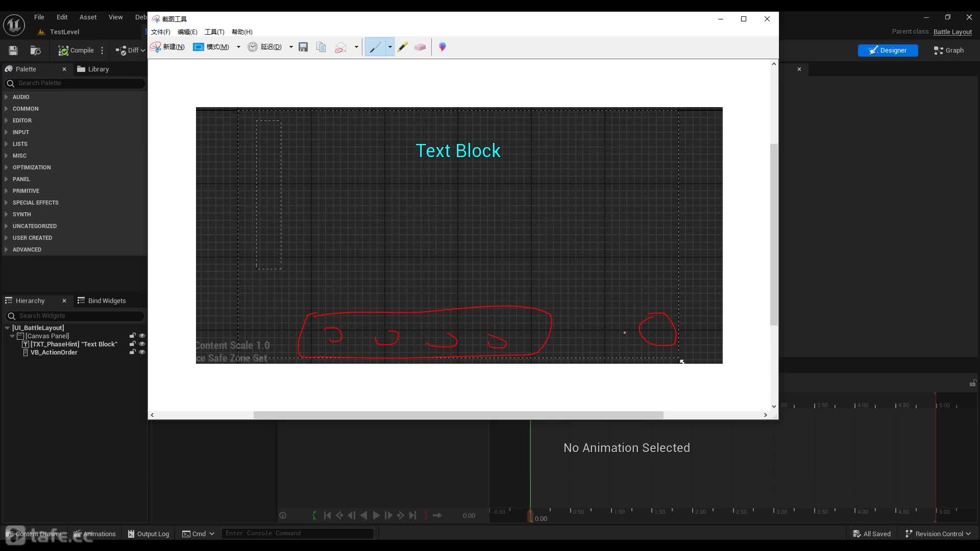The image size is (980, 551).
Task: Switch to Designer view mode
Action: pyautogui.click(x=888, y=50)
